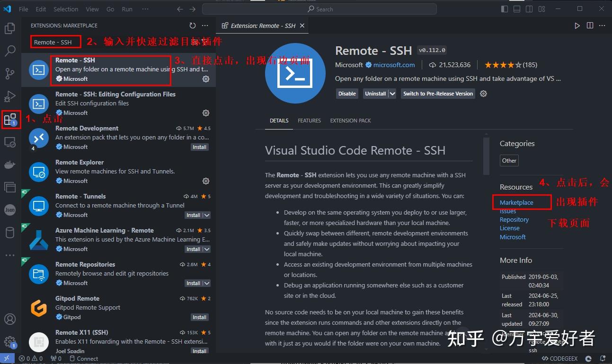The height and width of the screenshot is (364, 612).
Task: Open the Docker icon in the activity bar
Action: 10,165
